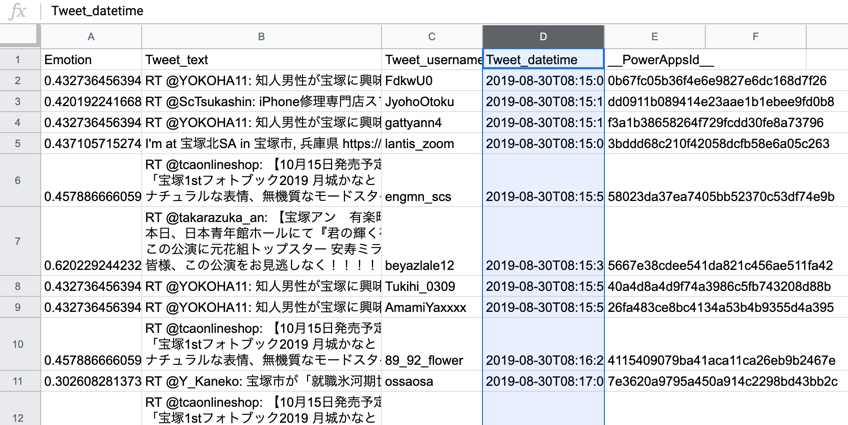Click datetime cell in ossaosa row
Image resolution: width=848 pixels, height=425 pixels.
544,381
